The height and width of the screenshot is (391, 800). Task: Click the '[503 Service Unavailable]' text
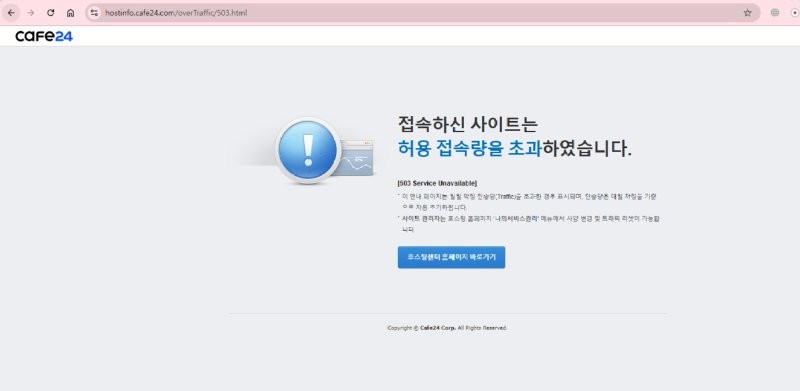(437, 183)
